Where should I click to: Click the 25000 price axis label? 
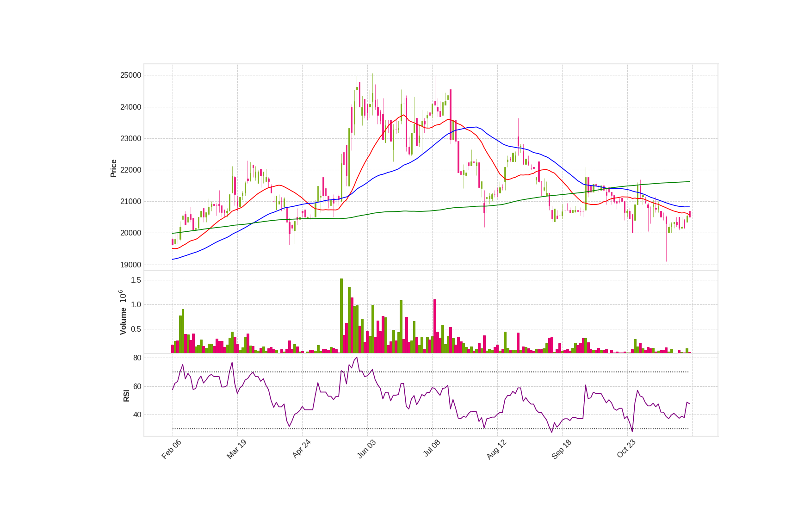coord(130,75)
